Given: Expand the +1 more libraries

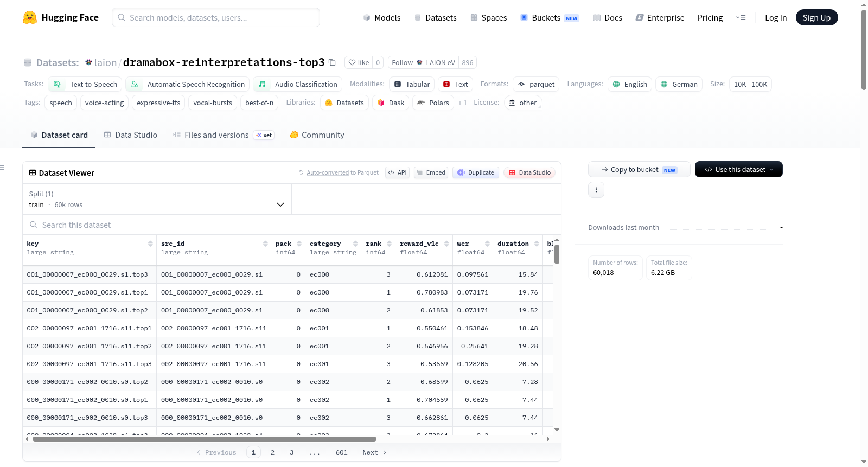Looking at the screenshot, I should [x=462, y=103].
